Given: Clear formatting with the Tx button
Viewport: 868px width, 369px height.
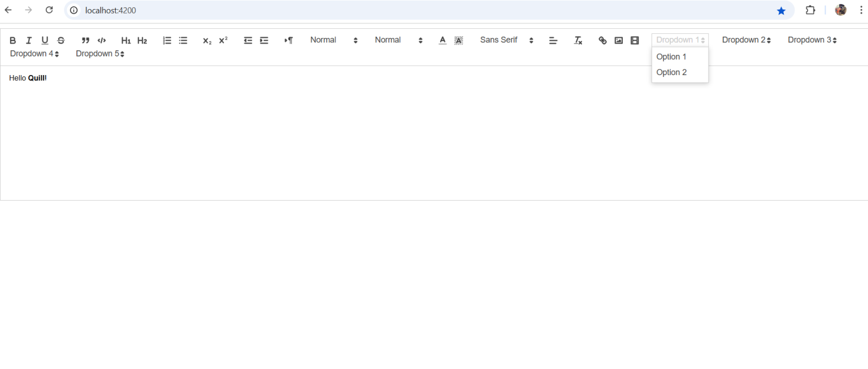Looking at the screenshot, I should tap(578, 40).
